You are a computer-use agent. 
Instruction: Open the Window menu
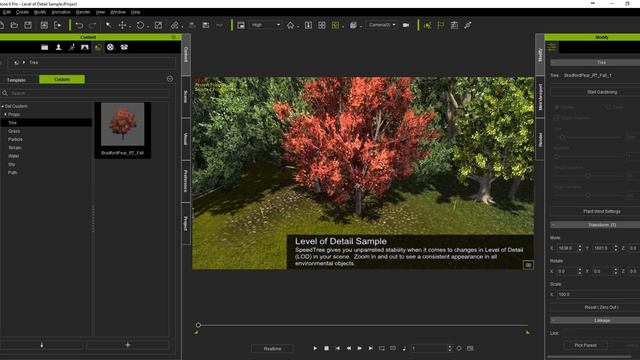pyautogui.click(x=118, y=12)
